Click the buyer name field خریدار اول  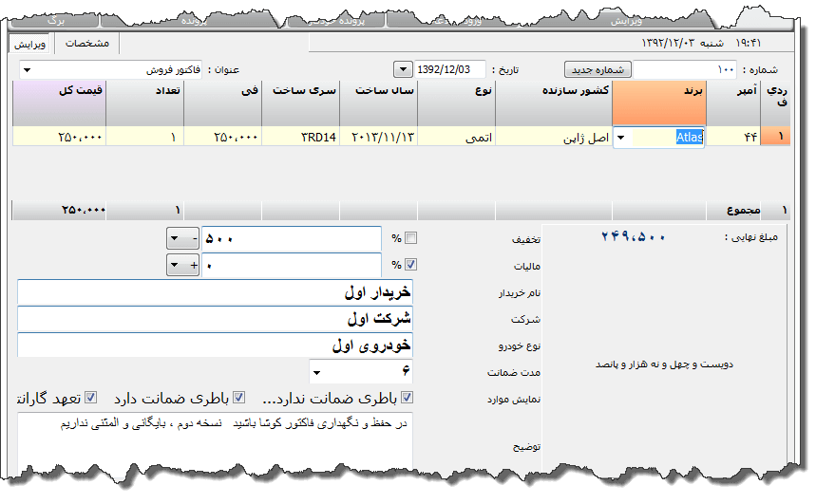click(x=215, y=293)
